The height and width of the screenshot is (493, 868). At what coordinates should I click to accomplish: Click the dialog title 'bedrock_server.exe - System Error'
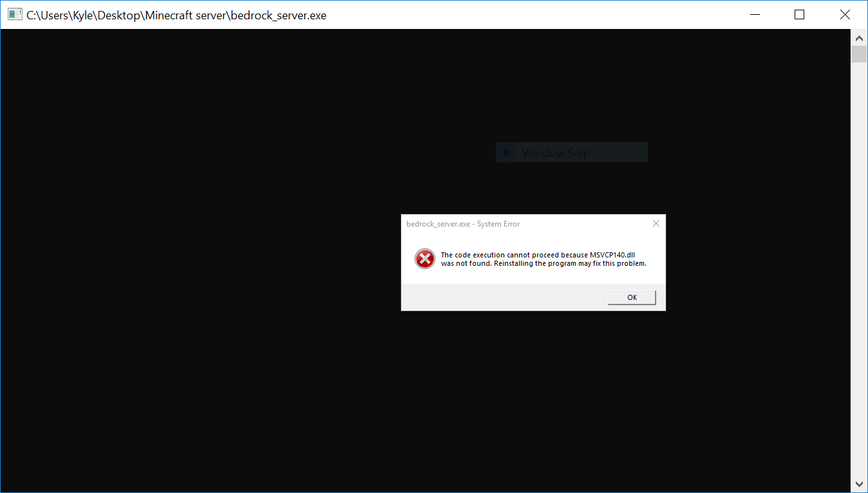pyautogui.click(x=463, y=224)
